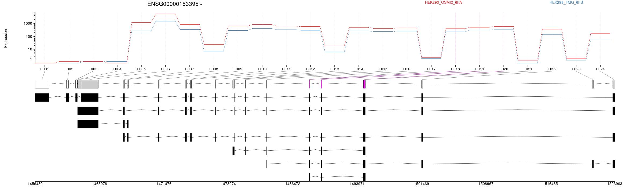This screenshot has width=644, height=188.
Task: Click exon label E004
Action: pyautogui.click(x=117, y=69)
